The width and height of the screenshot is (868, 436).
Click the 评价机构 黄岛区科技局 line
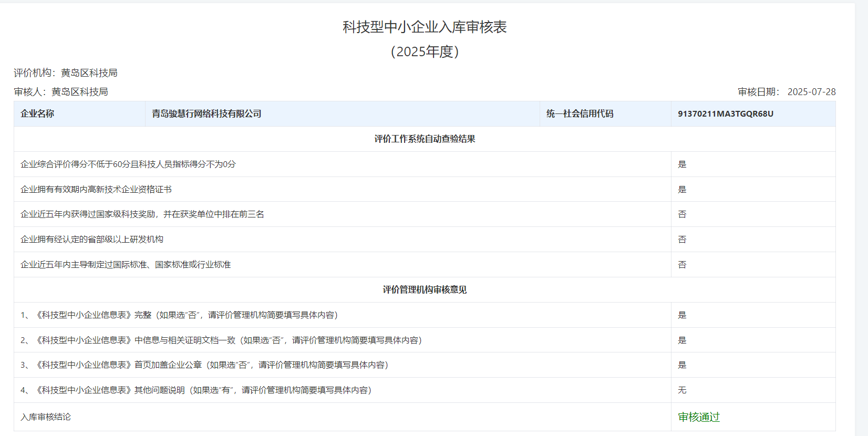pyautogui.click(x=66, y=73)
